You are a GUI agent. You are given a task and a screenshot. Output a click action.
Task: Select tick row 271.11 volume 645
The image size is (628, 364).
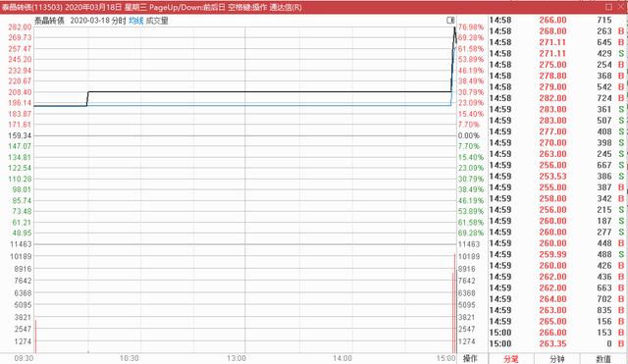pos(557,42)
